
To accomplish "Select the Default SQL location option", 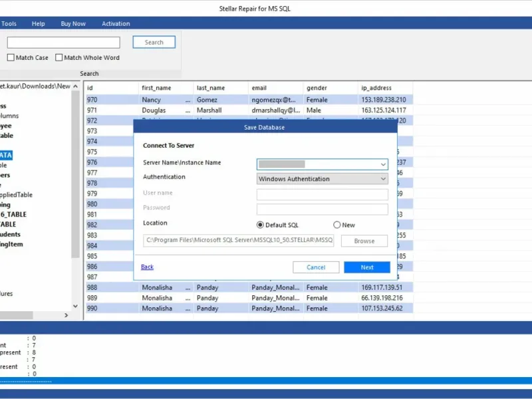I will click(260, 225).
